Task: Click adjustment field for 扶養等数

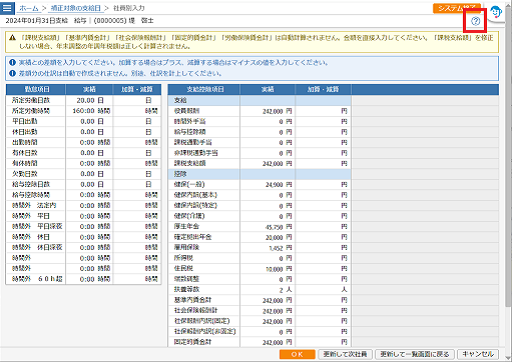Action: pyautogui.click(x=323, y=290)
